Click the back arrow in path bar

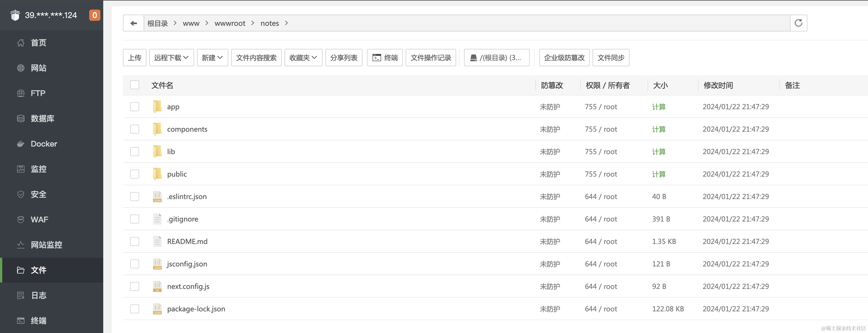134,23
